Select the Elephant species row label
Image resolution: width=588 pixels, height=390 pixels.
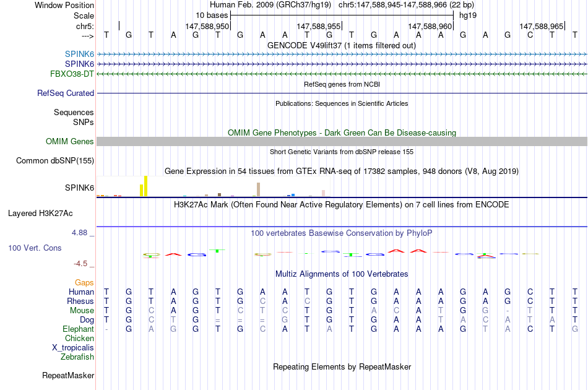click(x=78, y=329)
